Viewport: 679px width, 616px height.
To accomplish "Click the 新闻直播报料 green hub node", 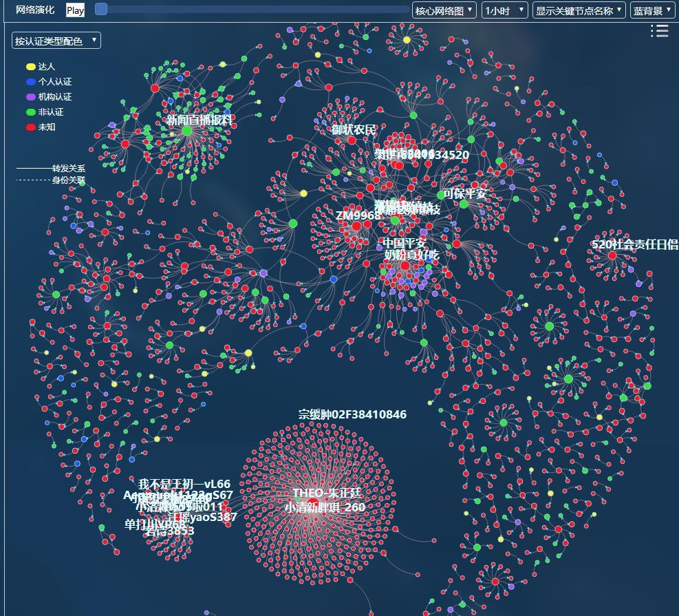I will pyautogui.click(x=186, y=130).
